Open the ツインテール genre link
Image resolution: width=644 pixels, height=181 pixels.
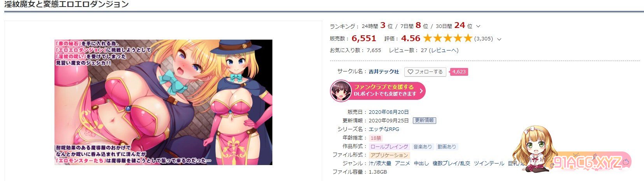pos(489,164)
